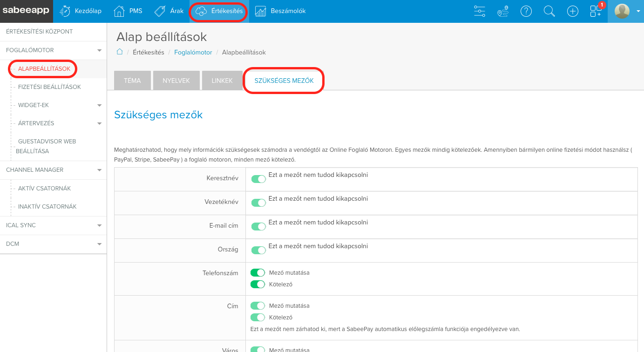Open the Beszámolók menu
The height and width of the screenshot is (352, 644).
coord(280,11)
